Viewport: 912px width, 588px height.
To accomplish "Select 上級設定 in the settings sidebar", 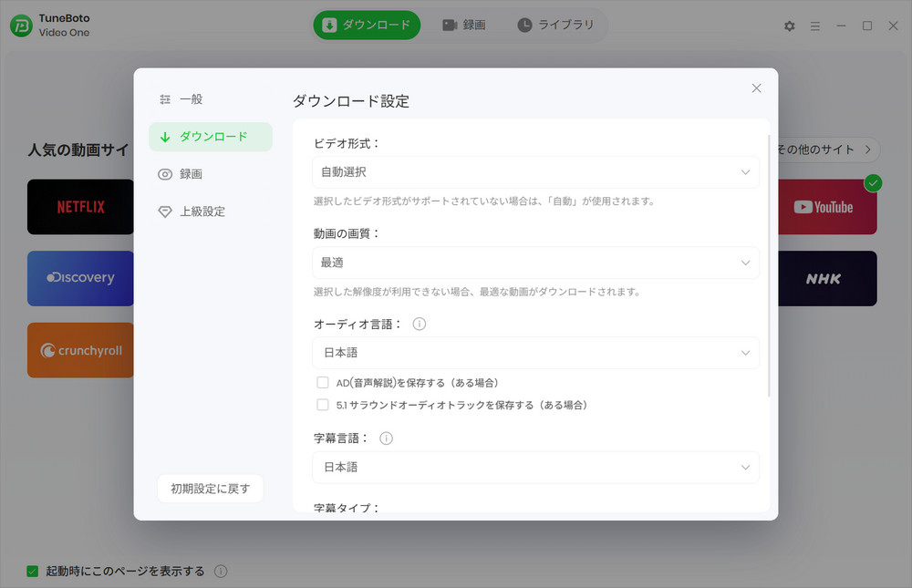I will [210, 211].
